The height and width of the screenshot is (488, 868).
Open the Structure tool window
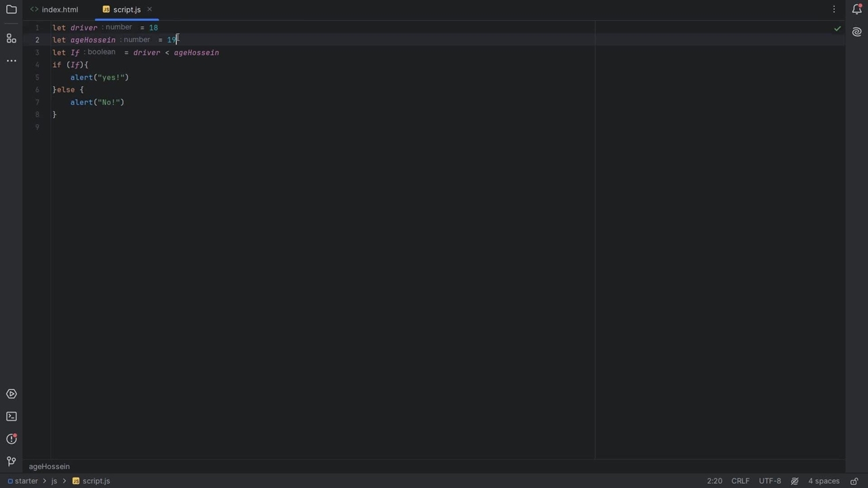[12, 39]
